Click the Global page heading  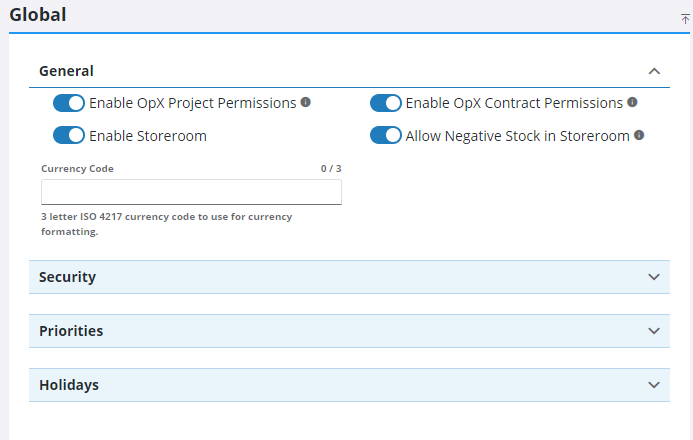tap(38, 15)
